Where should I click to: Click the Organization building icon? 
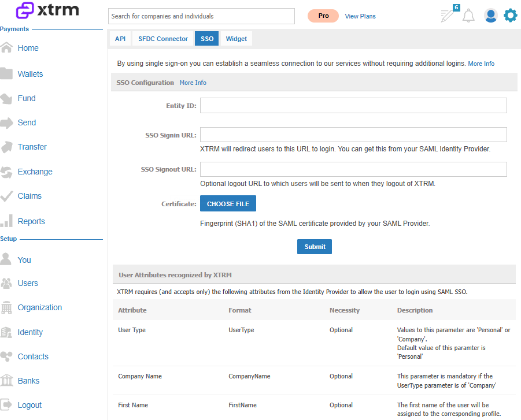(x=6, y=307)
